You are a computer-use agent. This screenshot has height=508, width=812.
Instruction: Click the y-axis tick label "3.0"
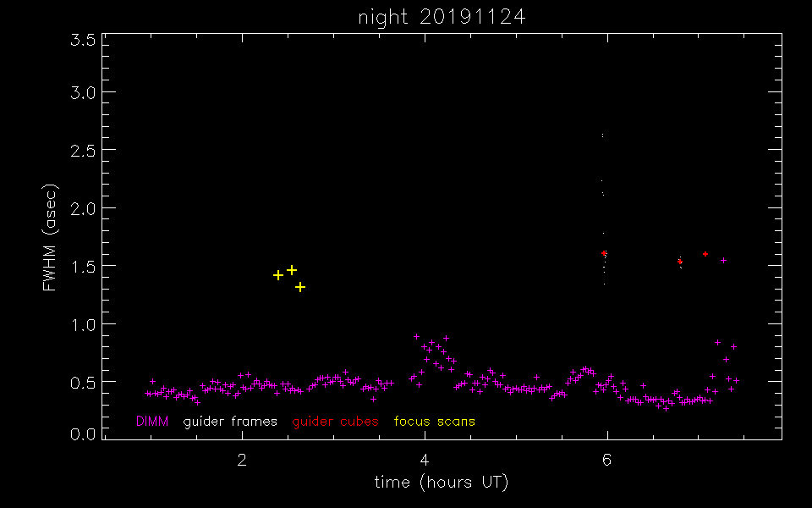pyautogui.click(x=84, y=93)
